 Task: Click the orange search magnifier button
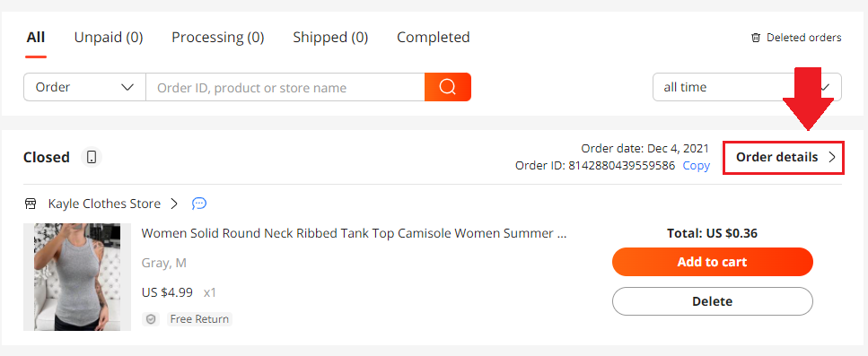447,87
